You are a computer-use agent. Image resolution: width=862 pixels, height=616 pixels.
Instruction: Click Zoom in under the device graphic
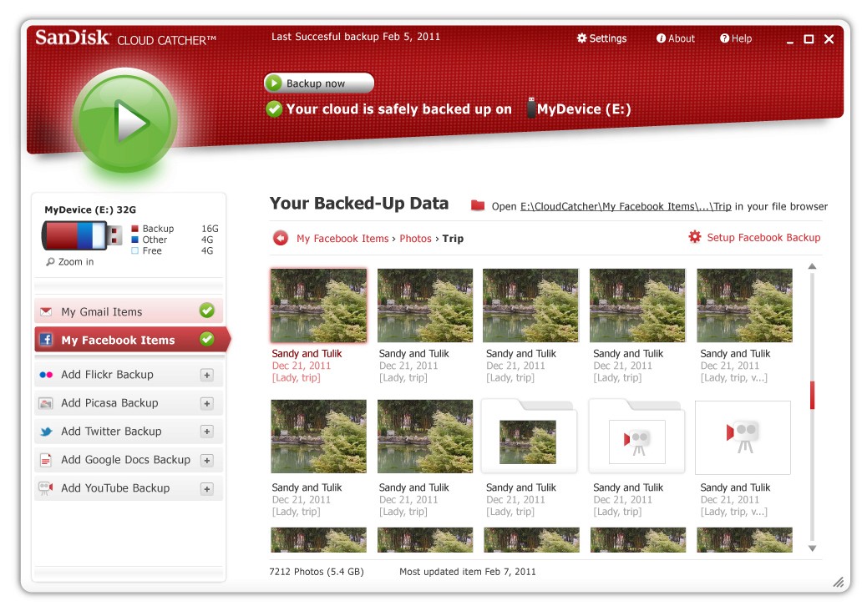point(76,262)
